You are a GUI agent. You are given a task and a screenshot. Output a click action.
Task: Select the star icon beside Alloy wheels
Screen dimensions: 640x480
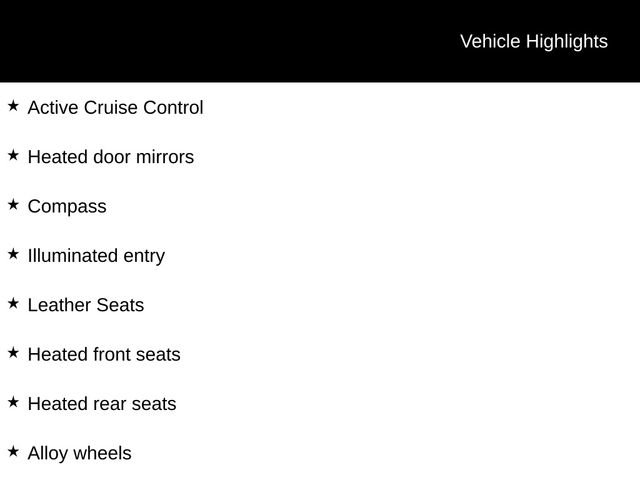(x=13, y=451)
